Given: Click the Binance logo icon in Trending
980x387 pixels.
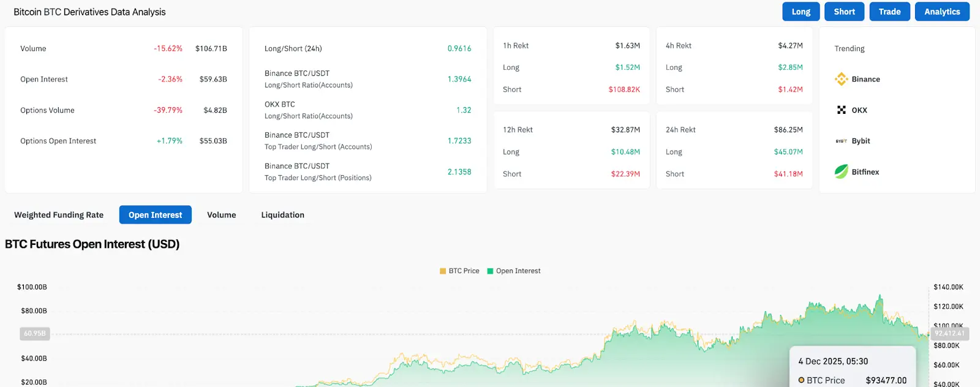Looking at the screenshot, I should point(842,79).
